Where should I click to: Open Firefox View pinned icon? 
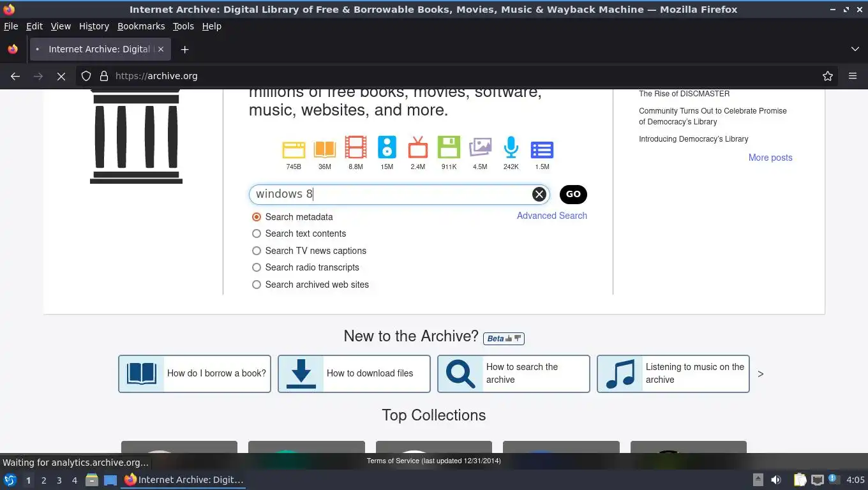[x=13, y=49]
